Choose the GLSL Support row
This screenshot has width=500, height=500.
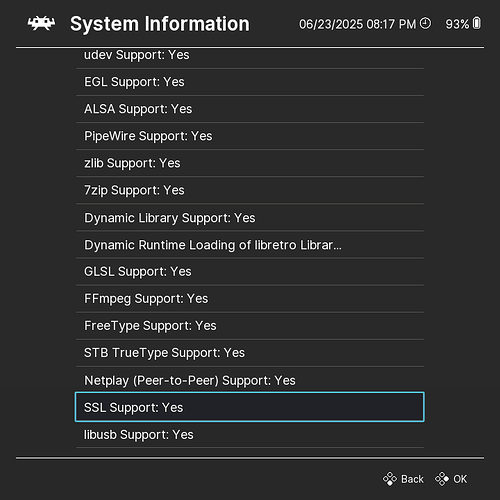(x=250, y=272)
